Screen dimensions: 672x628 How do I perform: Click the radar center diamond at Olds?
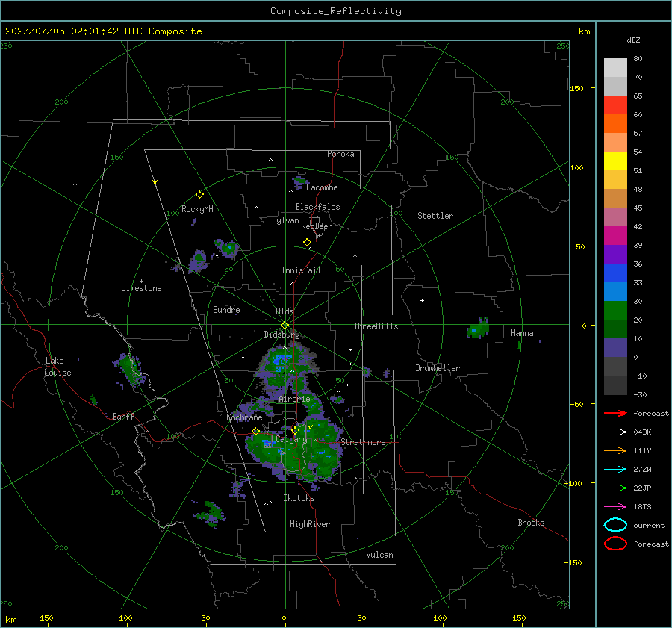click(x=284, y=326)
